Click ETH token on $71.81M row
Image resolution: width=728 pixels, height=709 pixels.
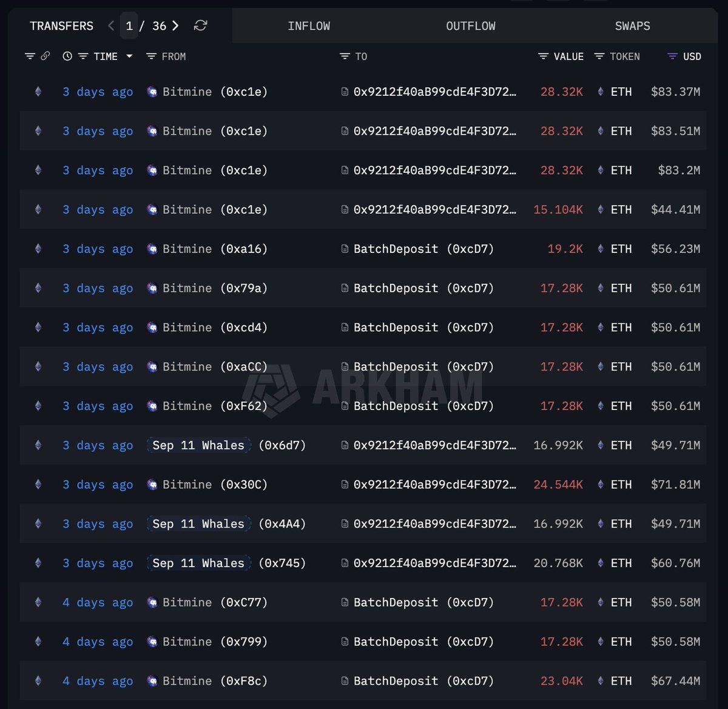point(621,485)
